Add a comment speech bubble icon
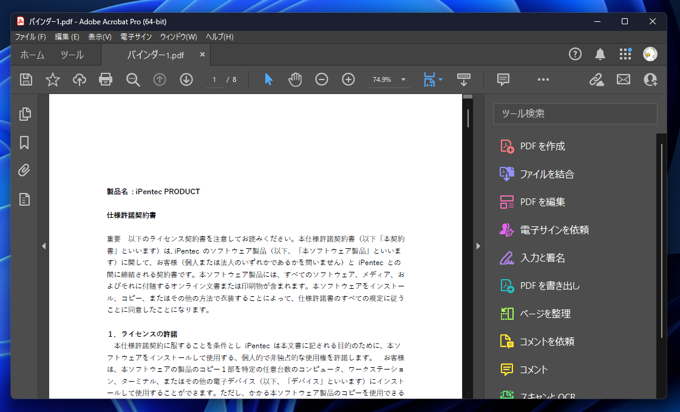This screenshot has height=412, width=680. coord(503,79)
